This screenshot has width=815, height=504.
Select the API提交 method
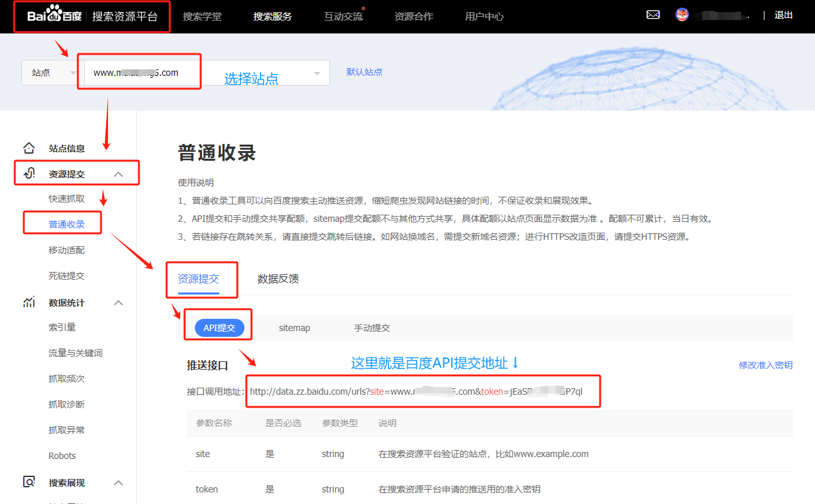219,328
